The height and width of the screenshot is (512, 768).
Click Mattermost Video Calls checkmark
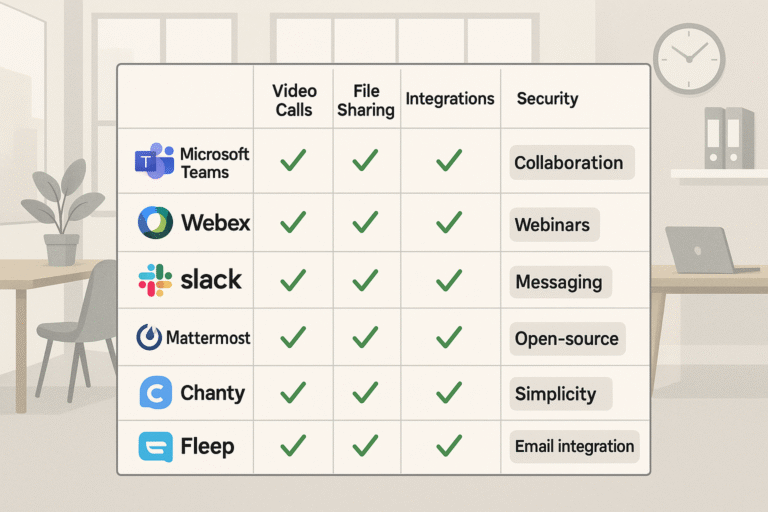pos(293,337)
